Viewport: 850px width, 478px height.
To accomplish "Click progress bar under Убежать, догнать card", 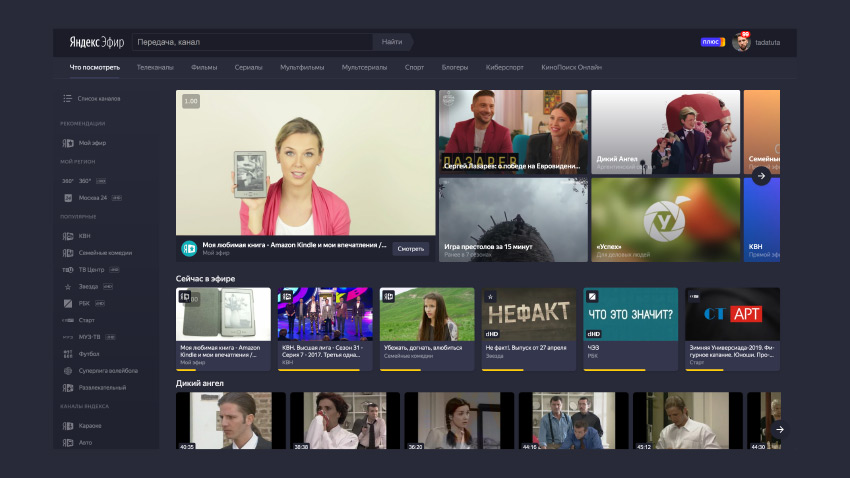I will [427, 370].
